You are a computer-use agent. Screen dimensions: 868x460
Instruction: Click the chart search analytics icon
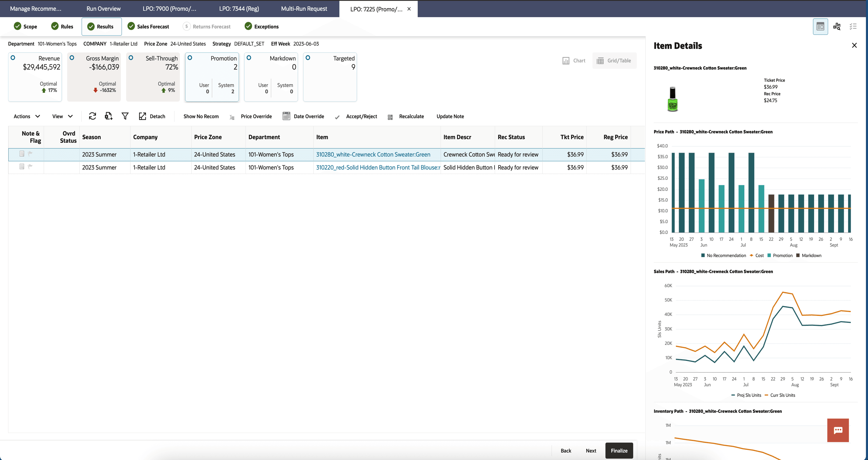click(x=837, y=27)
